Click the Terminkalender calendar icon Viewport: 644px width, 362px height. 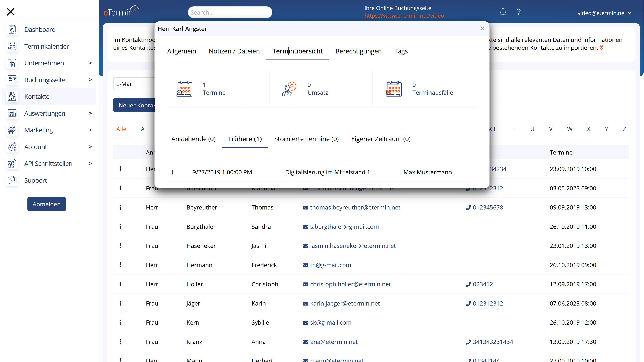[x=12, y=46]
